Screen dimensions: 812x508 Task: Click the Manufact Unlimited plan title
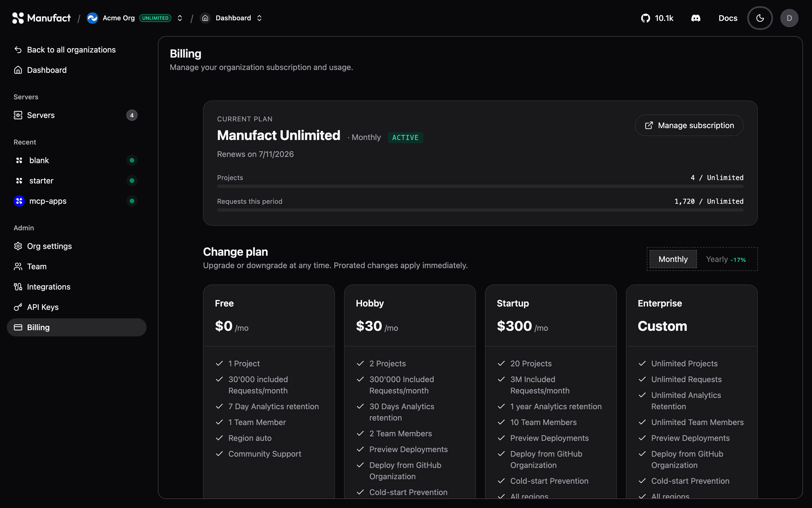coord(279,135)
